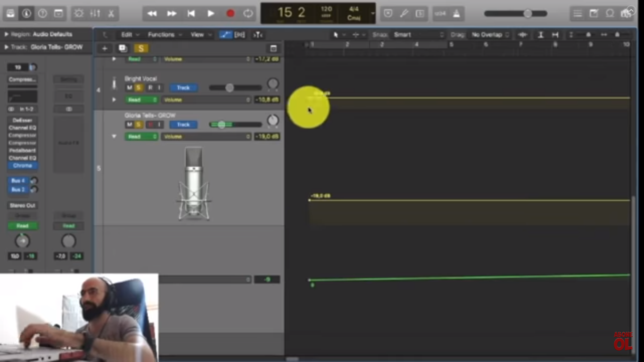Viewport: 644px width, 362px height.
Task: Go to beginning of project
Action: click(x=191, y=14)
